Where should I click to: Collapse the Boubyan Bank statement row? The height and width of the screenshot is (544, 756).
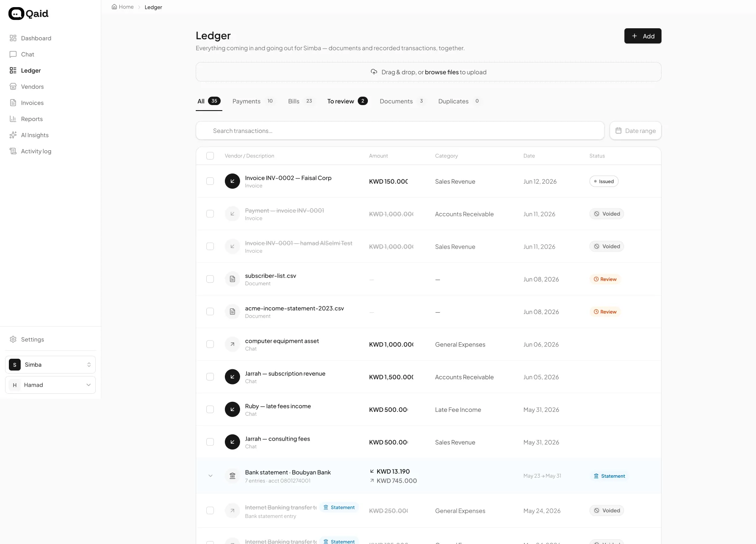click(210, 476)
